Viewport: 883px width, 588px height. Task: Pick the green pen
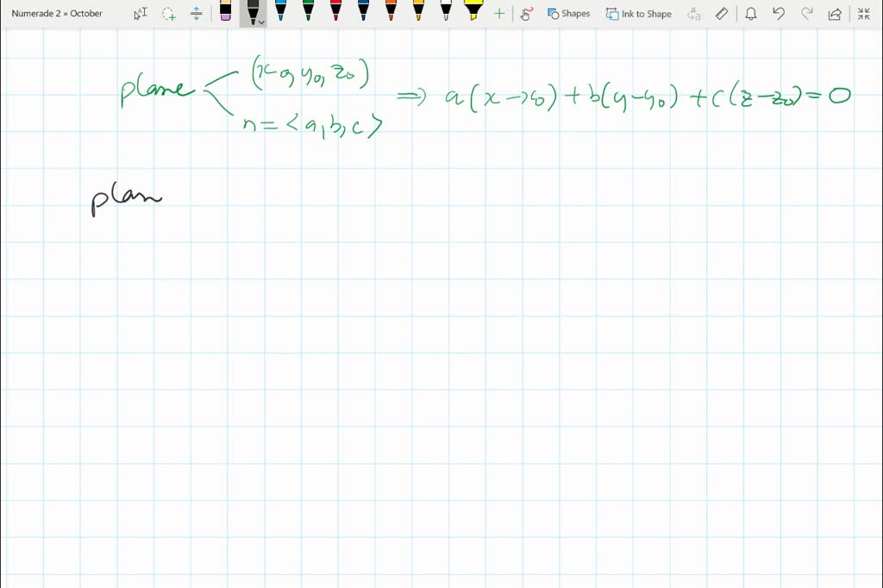307,14
